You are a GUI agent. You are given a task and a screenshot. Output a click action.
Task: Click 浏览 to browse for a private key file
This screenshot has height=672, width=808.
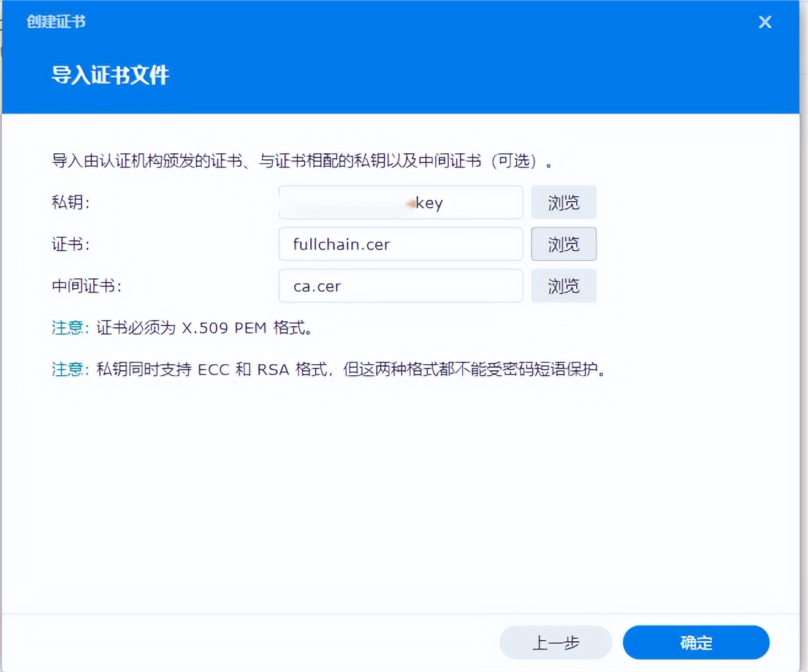click(x=563, y=202)
